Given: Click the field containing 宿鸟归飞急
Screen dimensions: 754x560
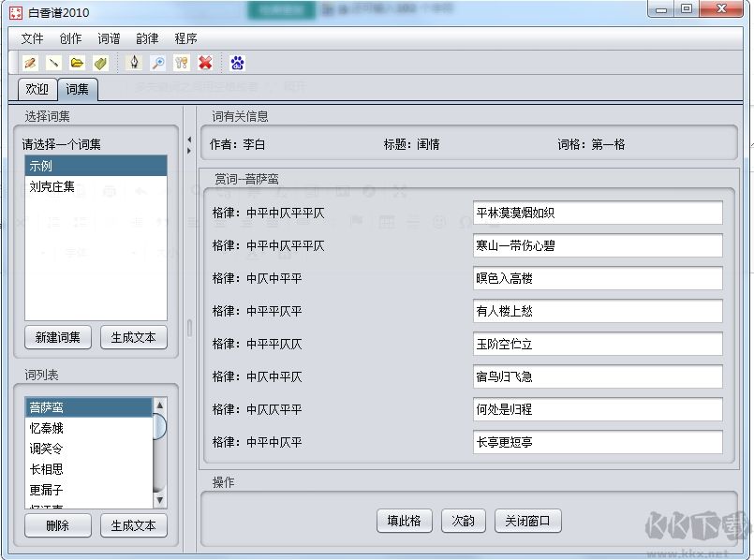Looking at the screenshot, I should point(598,376).
